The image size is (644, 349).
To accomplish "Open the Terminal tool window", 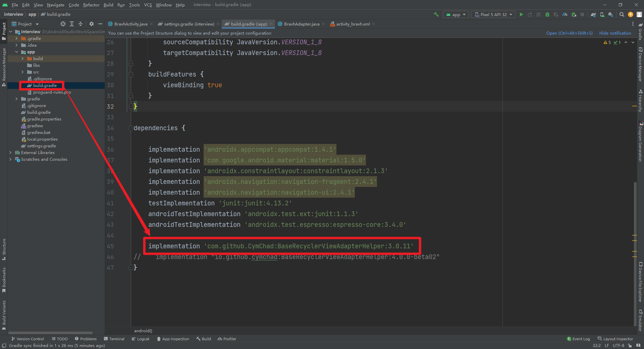I will click(114, 339).
